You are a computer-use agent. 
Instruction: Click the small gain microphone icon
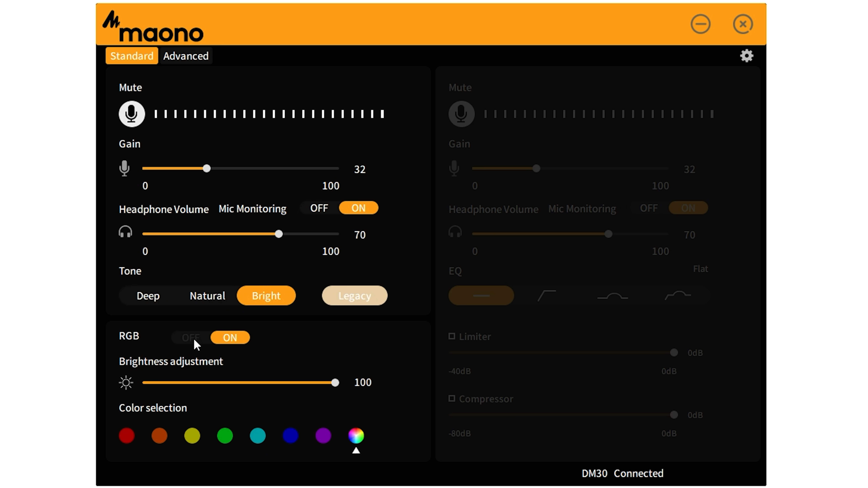coord(124,168)
